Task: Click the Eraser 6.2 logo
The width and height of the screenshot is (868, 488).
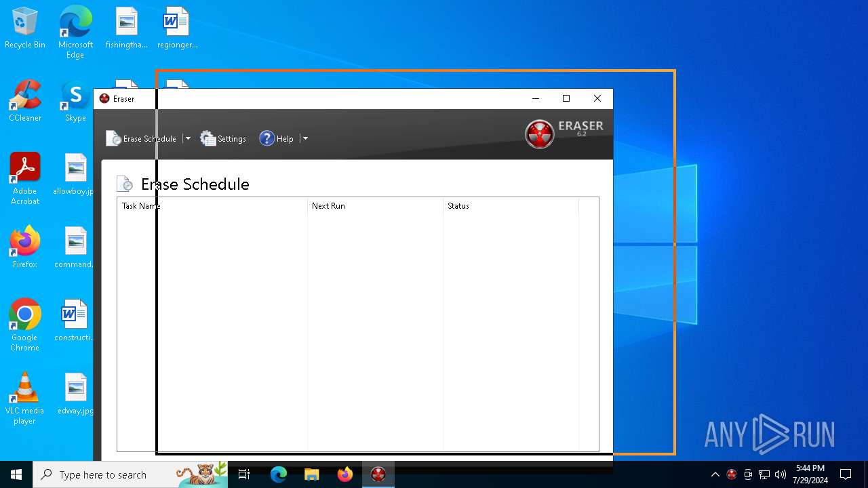Action: (x=564, y=134)
